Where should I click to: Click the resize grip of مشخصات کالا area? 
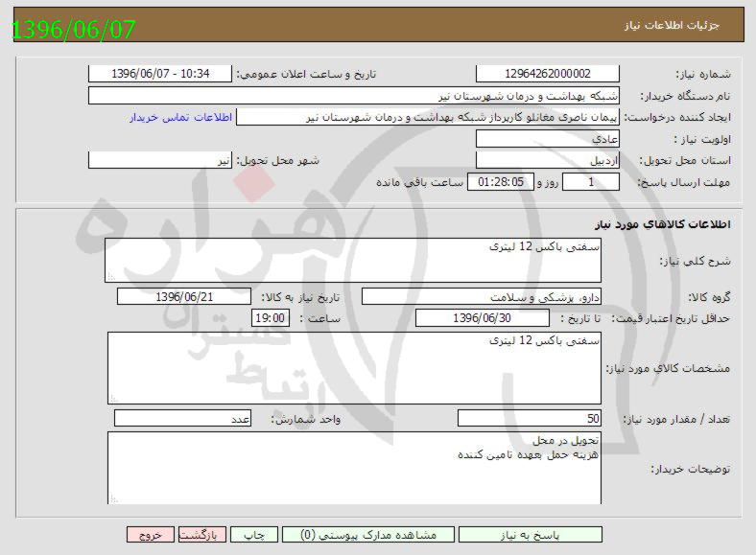click(114, 399)
